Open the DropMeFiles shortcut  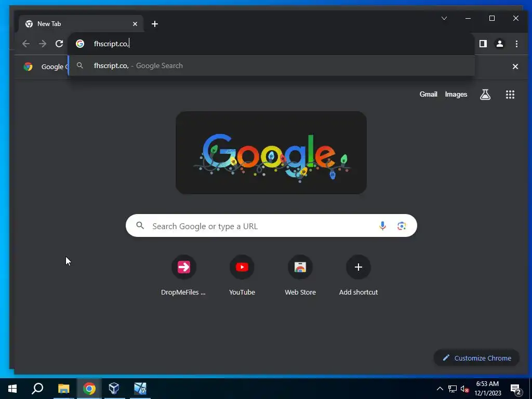[x=183, y=275]
